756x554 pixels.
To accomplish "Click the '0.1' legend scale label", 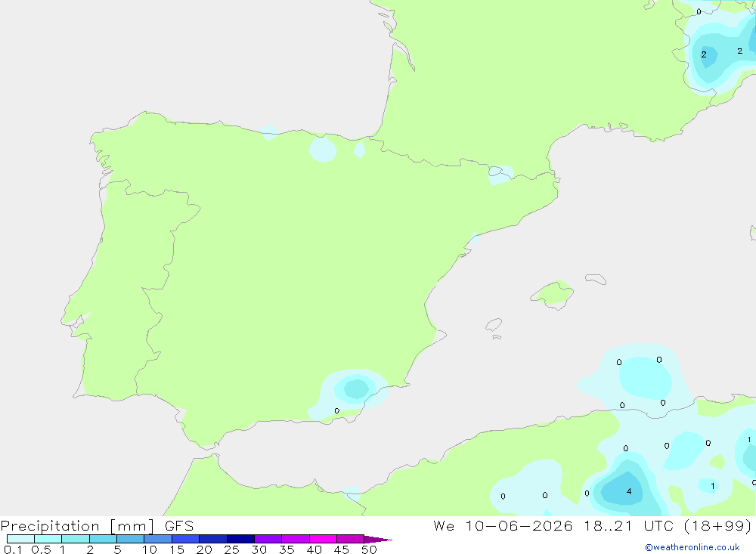I will pyautogui.click(x=13, y=549).
